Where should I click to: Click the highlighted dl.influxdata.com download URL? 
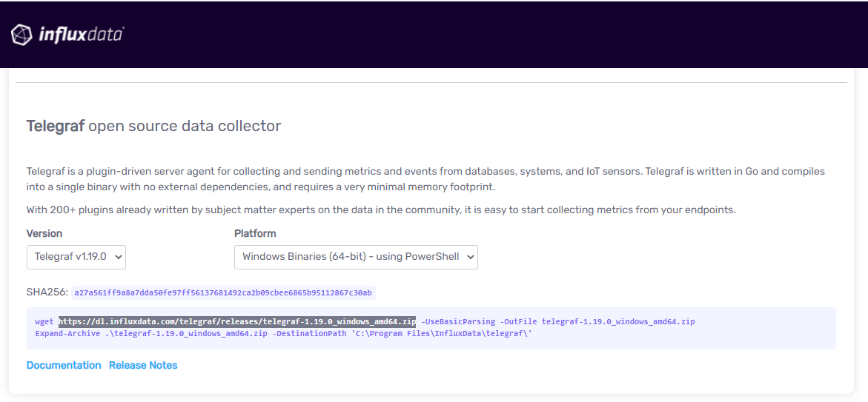[237, 321]
